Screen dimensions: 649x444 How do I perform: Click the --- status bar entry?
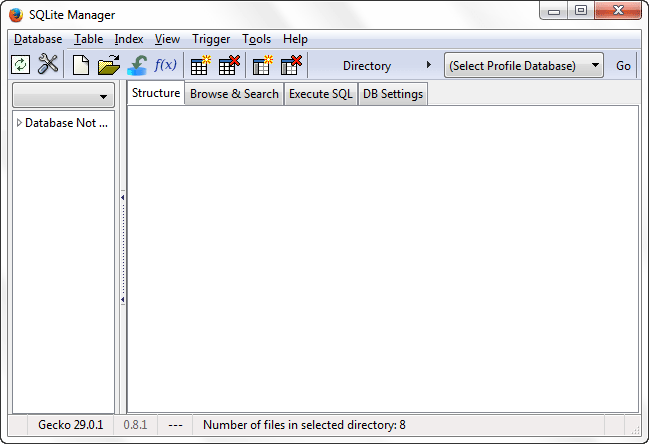click(175, 425)
